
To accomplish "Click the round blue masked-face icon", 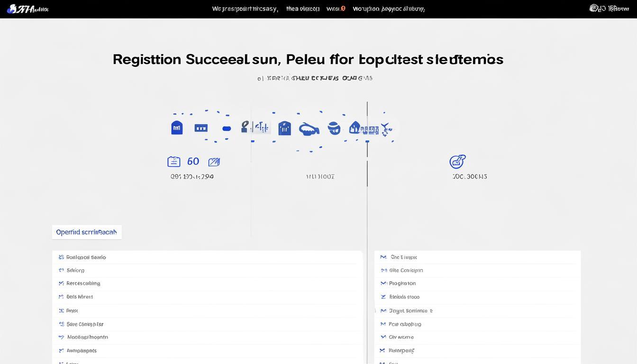I will tap(334, 128).
